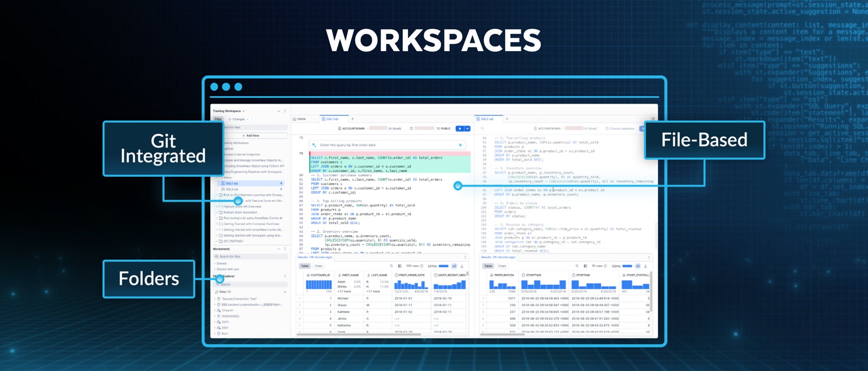Run the query in SQL1.sql editor
This screenshot has height=371, width=868.
[x=460, y=129]
